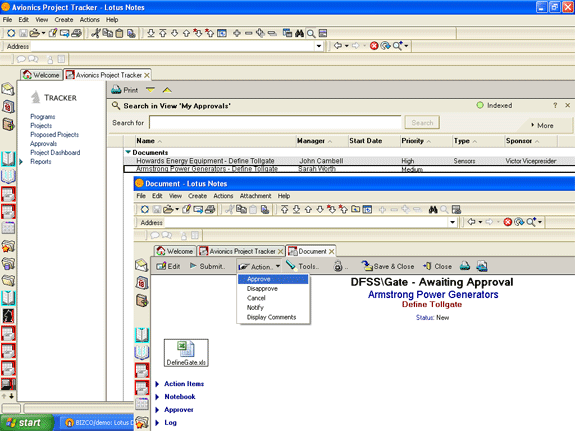The height and width of the screenshot is (431, 575).
Task: Open Project Dashboard link
Action: point(55,153)
